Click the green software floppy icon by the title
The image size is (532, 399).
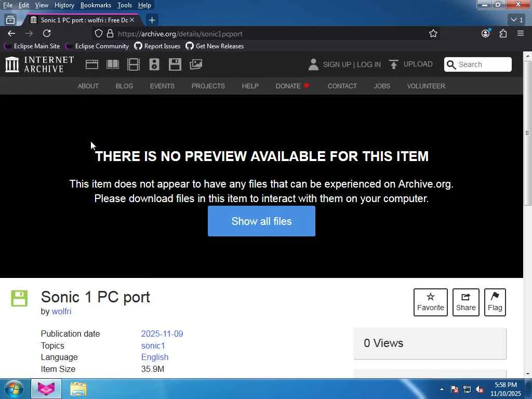click(x=19, y=299)
